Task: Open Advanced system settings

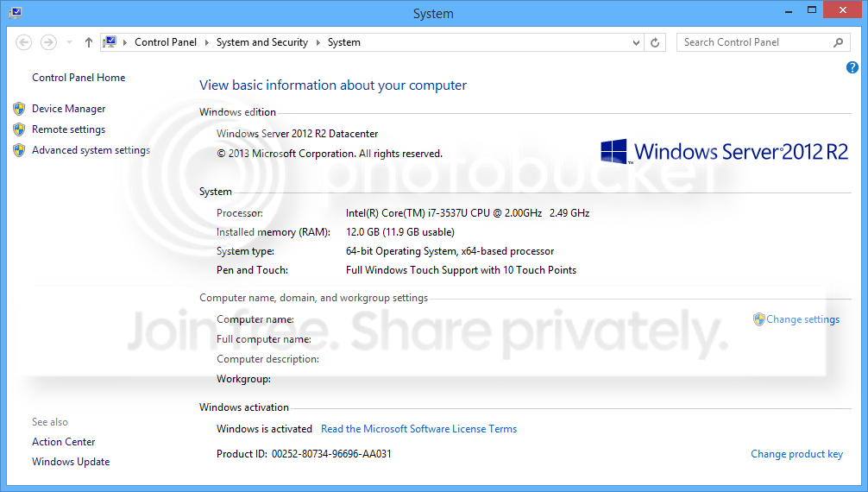Action: 91,150
